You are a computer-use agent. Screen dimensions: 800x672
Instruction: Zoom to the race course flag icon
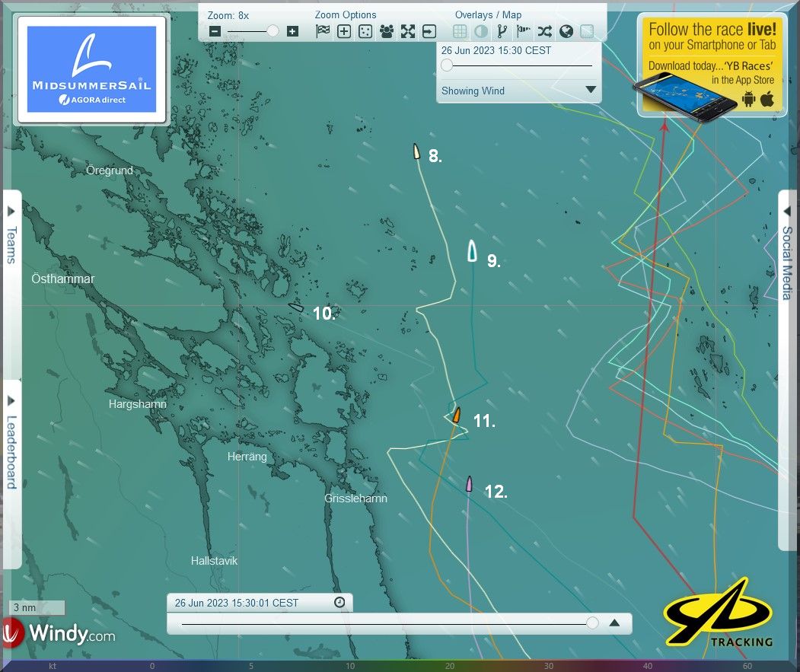coord(323,31)
